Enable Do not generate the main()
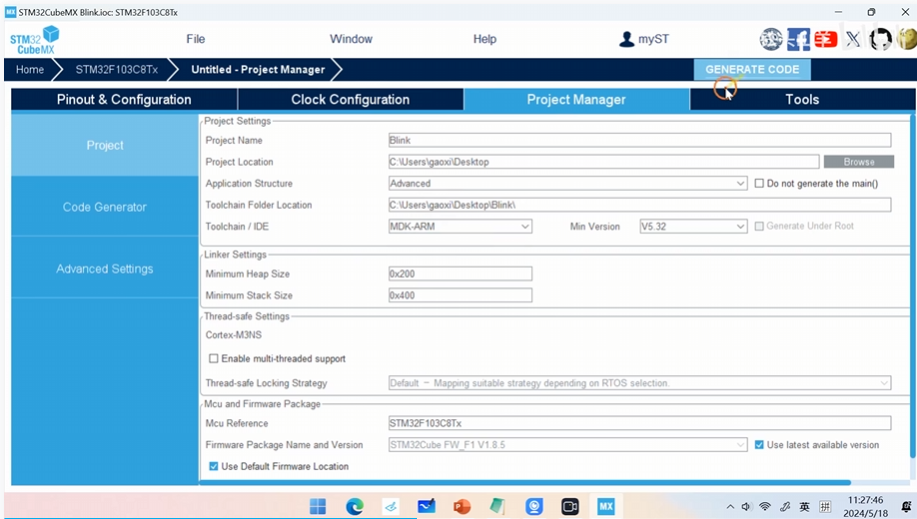Screen dimensions: 917x519 click(759, 184)
